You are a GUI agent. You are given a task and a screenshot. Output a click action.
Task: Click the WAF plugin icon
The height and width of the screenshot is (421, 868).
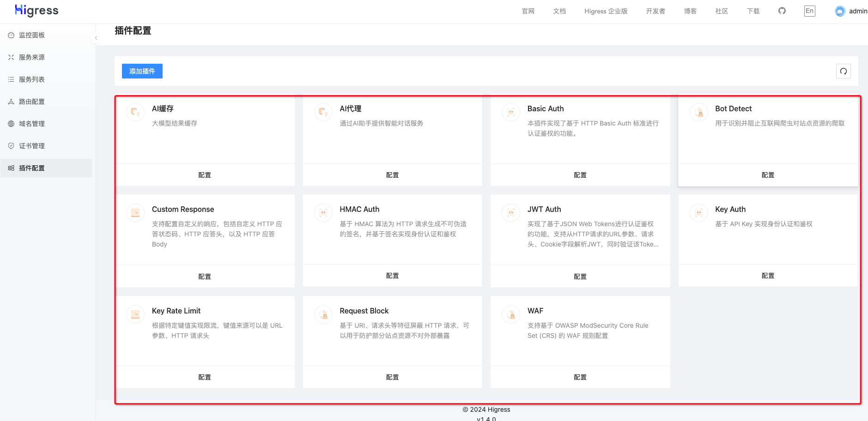511,314
